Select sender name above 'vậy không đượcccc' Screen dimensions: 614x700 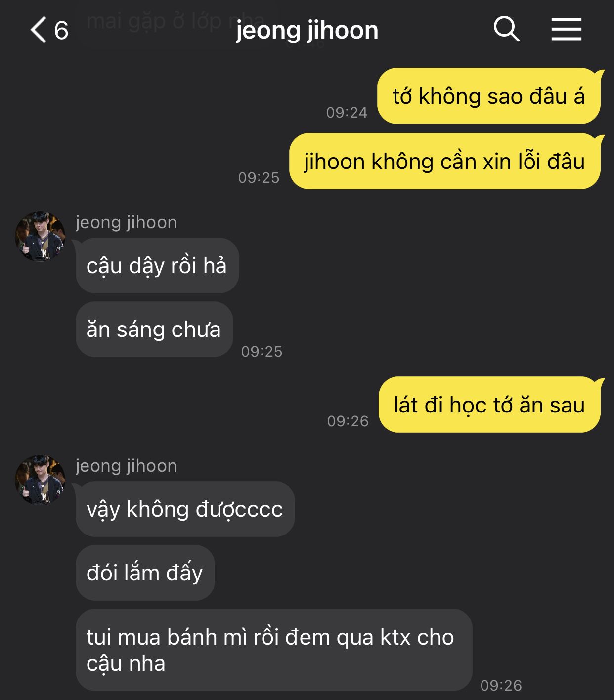coord(127,466)
